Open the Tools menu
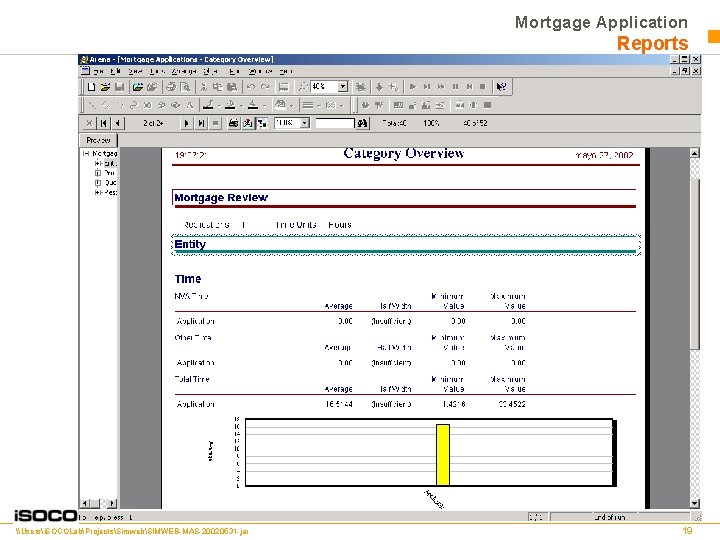The image size is (720, 540). coord(157,72)
